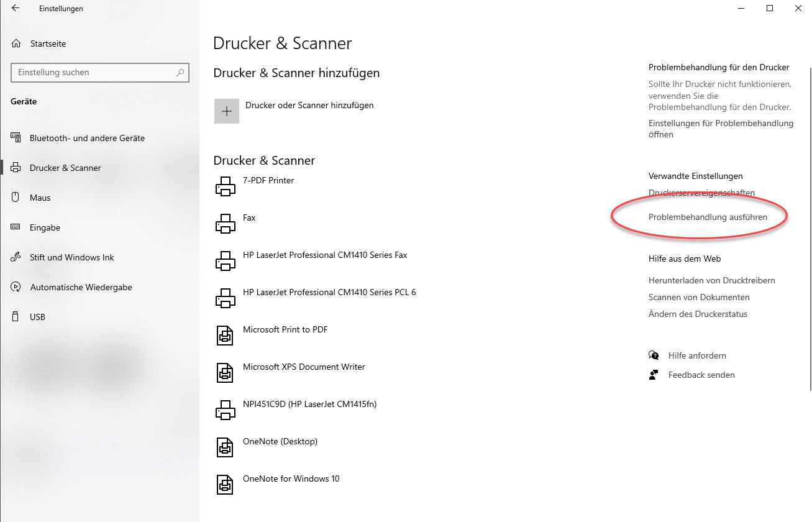Click the plus icon to add printer
Image resolution: width=812 pixels, height=522 pixels.
[227, 111]
